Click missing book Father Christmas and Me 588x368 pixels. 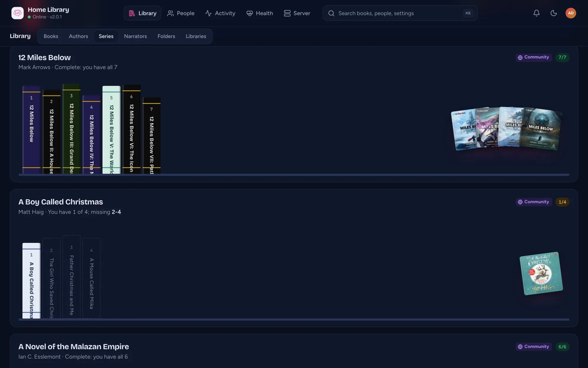coord(71,277)
